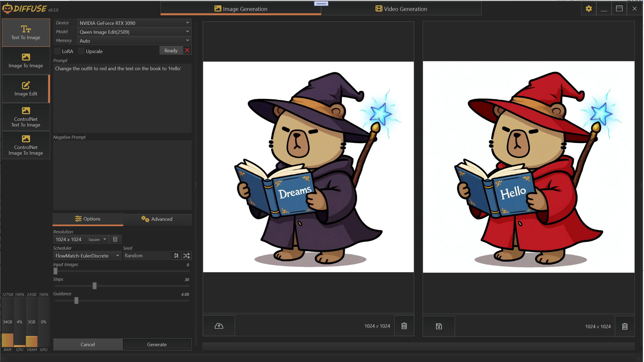644x362 pixels.
Task: Switch to Image To Image mode
Action: tap(26, 61)
